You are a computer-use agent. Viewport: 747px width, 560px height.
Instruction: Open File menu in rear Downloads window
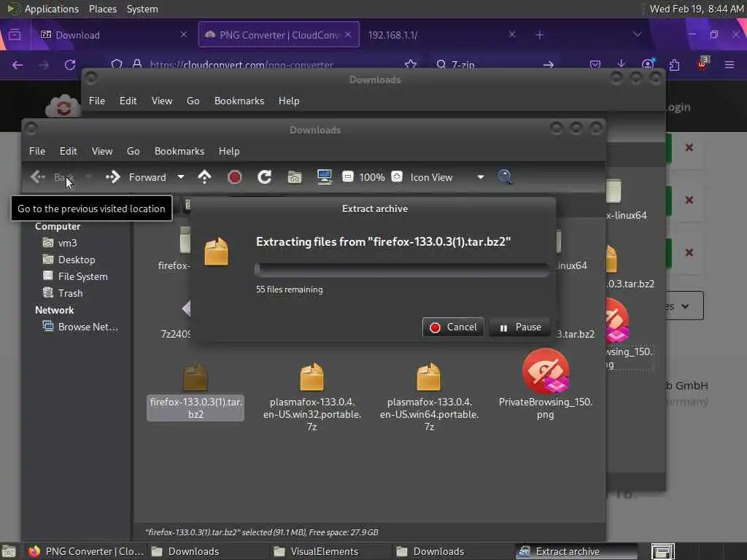coord(97,101)
